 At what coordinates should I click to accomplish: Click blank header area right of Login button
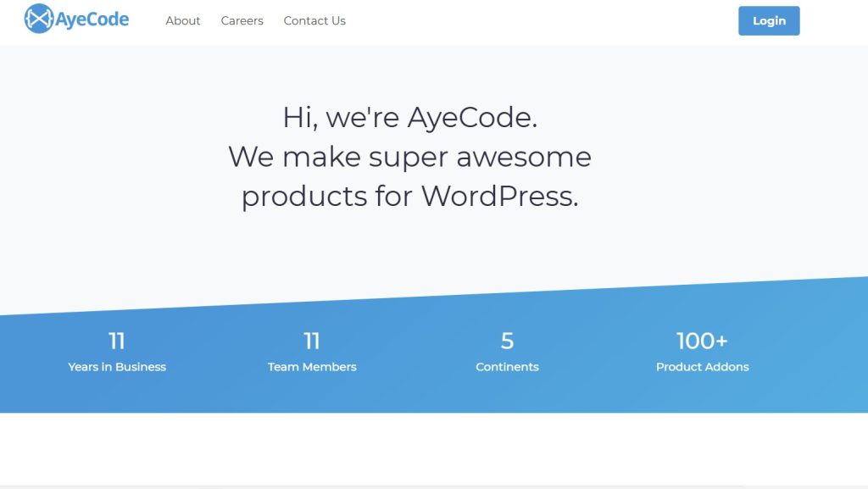(x=835, y=20)
